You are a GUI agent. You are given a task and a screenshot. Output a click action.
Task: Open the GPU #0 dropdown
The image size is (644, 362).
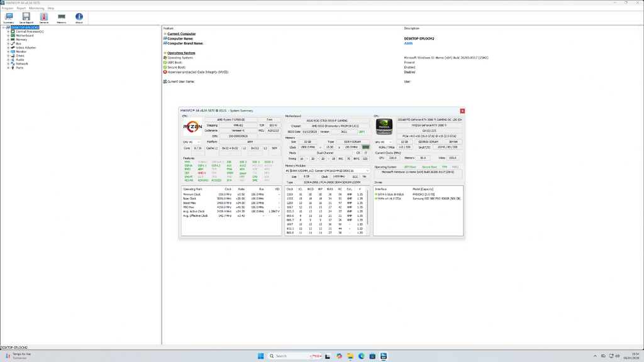[384, 142]
